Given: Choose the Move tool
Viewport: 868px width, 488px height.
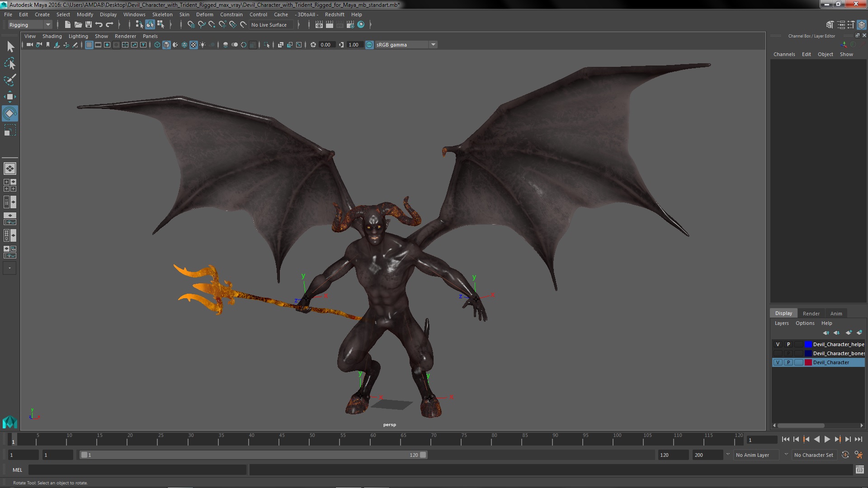Looking at the screenshot, I should pos(10,97).
